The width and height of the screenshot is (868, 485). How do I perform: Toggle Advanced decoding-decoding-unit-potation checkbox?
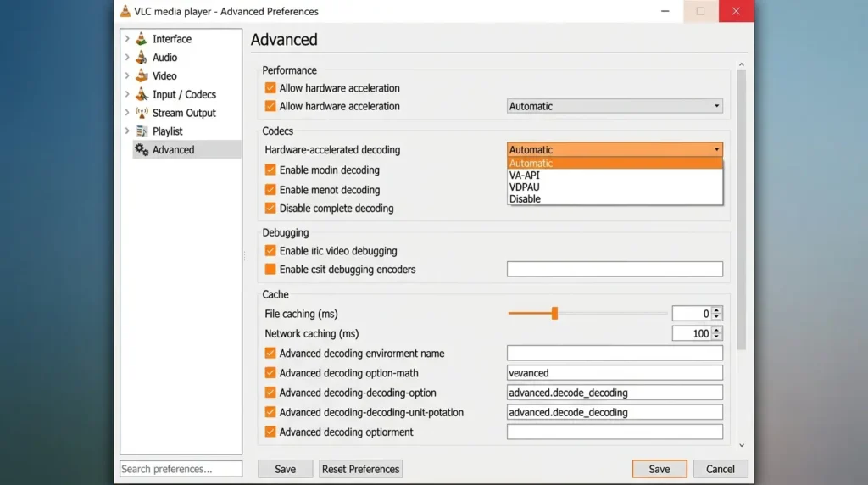coord(270,412)
